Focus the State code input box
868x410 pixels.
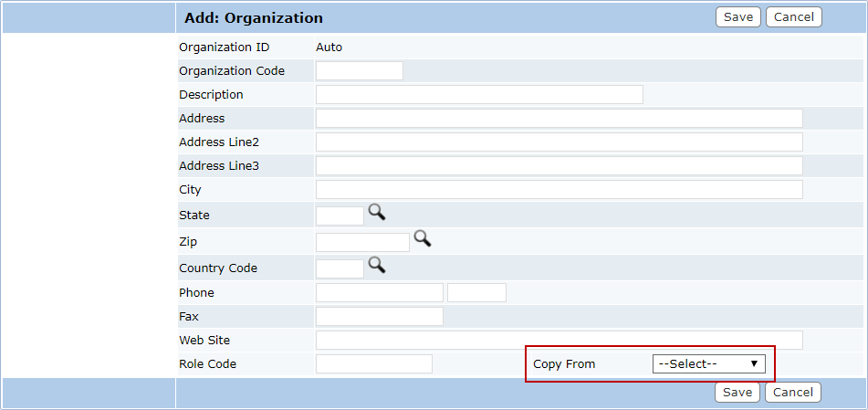[x=340, y=216]
